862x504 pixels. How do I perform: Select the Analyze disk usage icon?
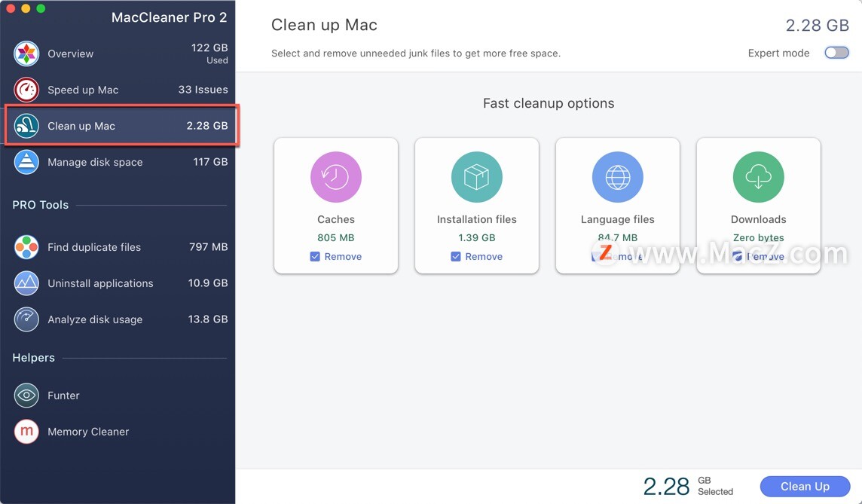click(x=26, y=319)
